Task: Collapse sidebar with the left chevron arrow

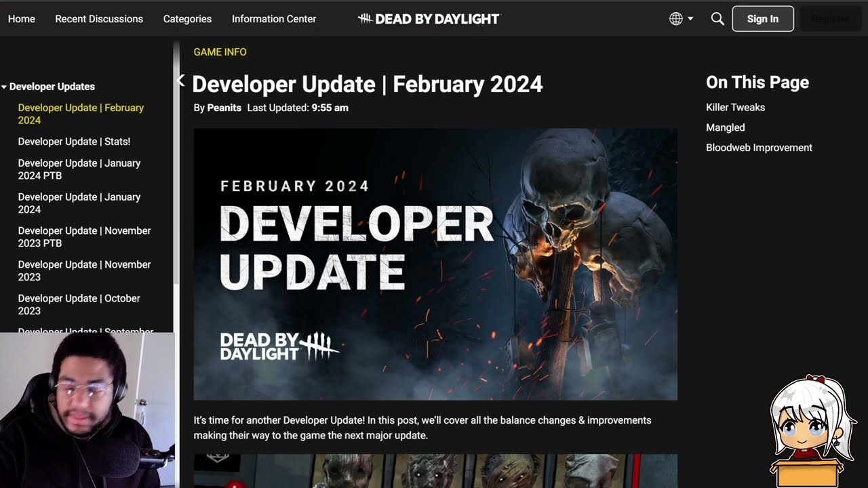Action: [x=180, y=81]
